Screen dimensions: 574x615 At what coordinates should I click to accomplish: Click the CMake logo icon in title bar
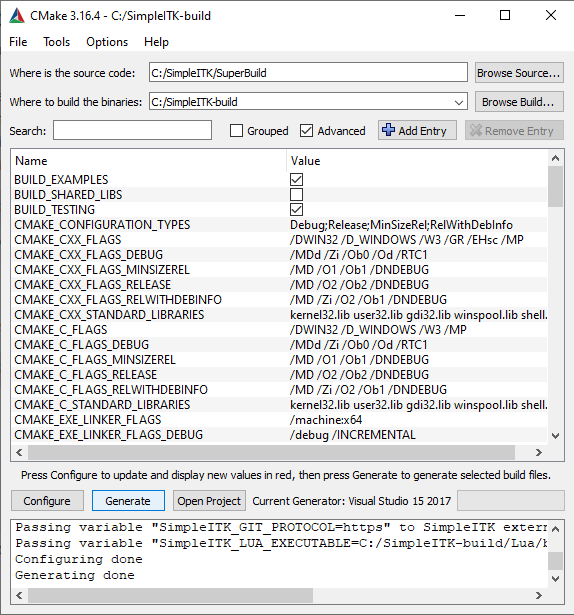(17, 16)
